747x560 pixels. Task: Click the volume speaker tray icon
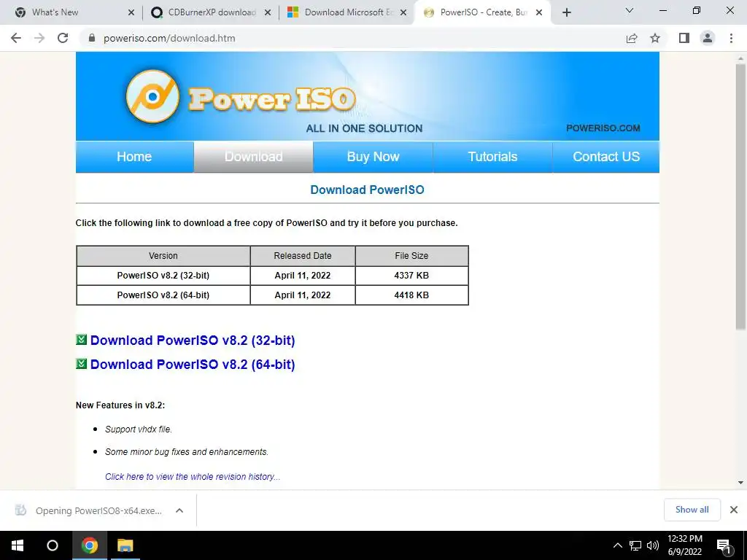coord(653,545)
